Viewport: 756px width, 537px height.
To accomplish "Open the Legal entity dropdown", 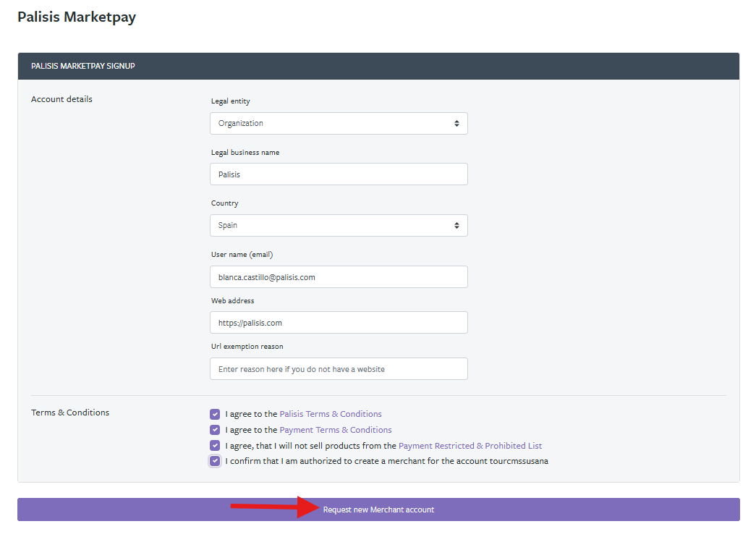I will [x=339, y=124].
